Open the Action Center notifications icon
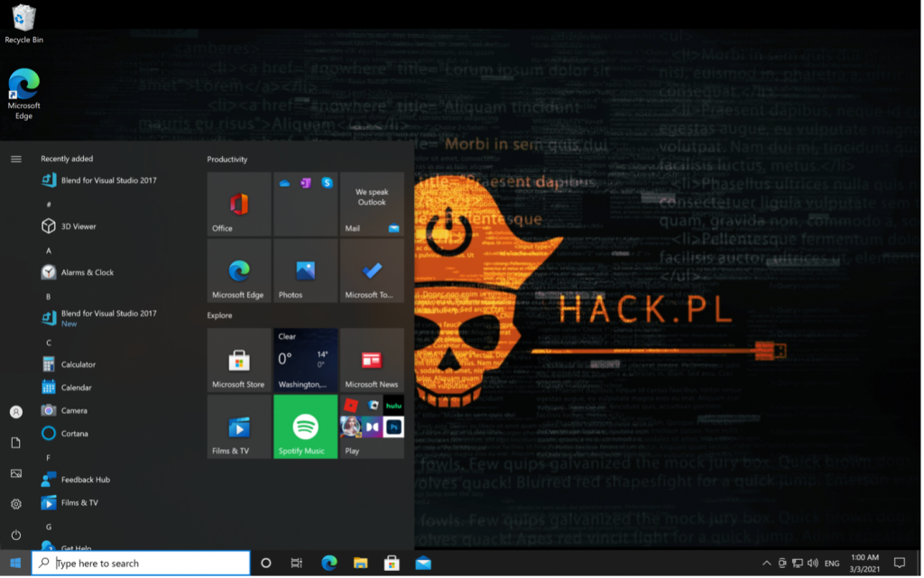The height and width of the screenshot is (578, 924). tap(900, 564)
